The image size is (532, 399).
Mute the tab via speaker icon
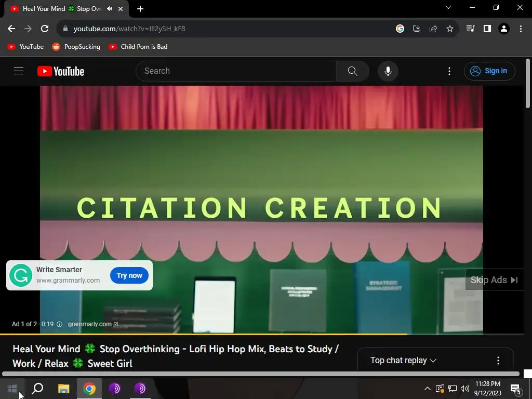(x=109, y=9)
